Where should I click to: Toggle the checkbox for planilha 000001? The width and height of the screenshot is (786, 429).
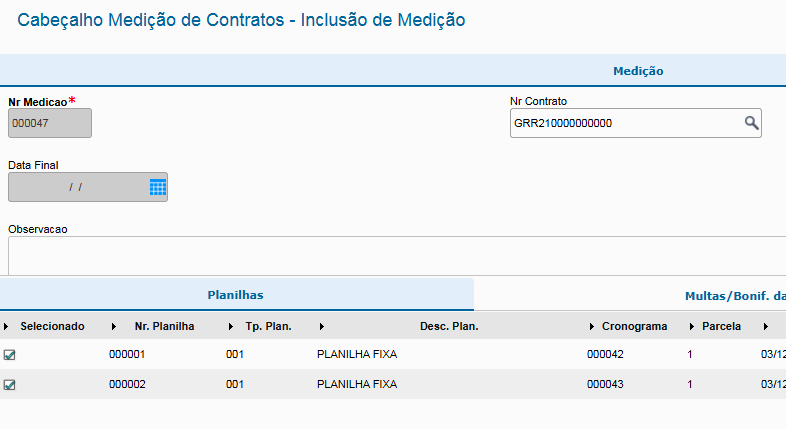pyautogui.click(x=10, y=355)
